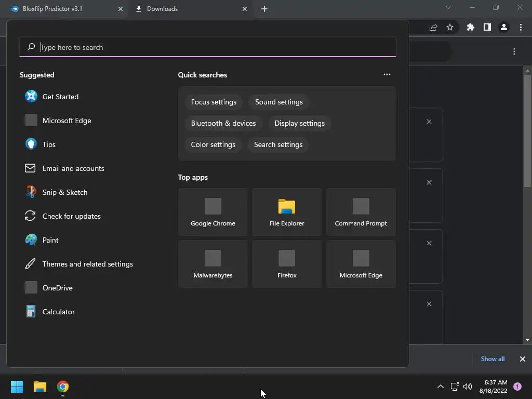Open Chrome tab search chevron

[x=448, y=7]
